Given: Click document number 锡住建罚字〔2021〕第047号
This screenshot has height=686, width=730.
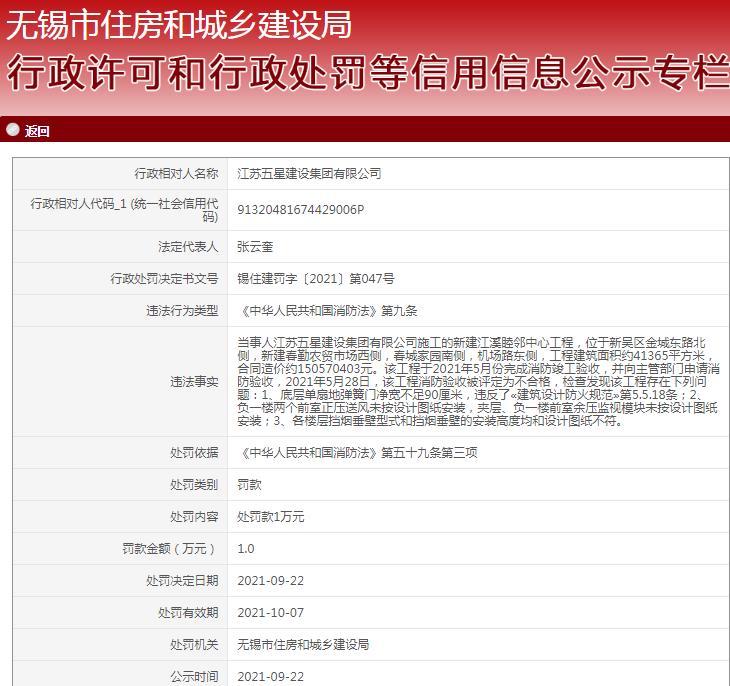Looking at the screenshot, I should point(316,279).
